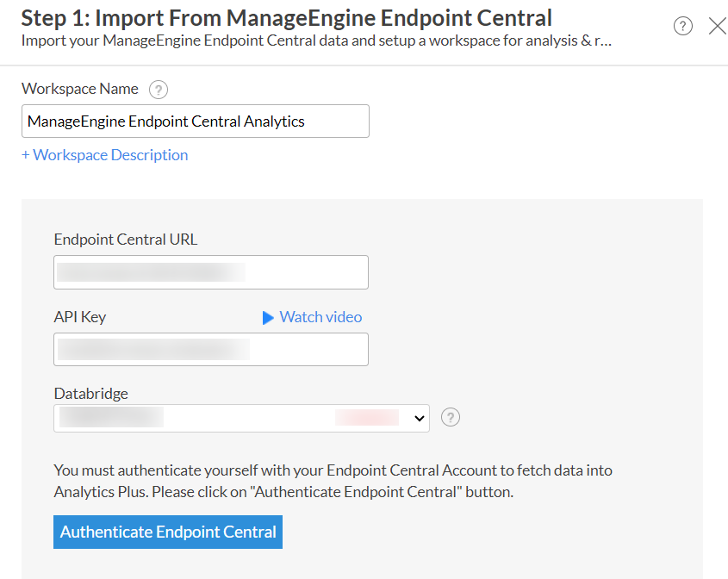Focus the Endpoint Central URL input box
The image size is (728, 579).
pyautogui.click(x=211, y=272)
